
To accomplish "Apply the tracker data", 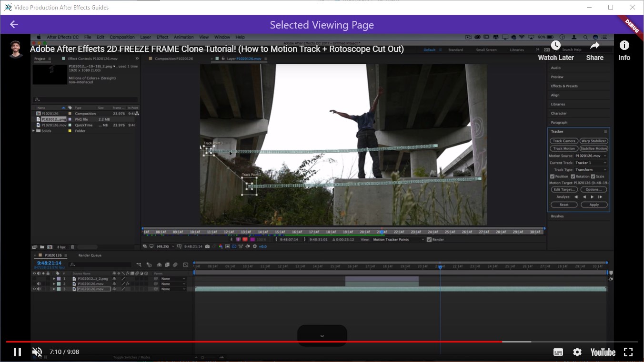I will pos(594,205).
